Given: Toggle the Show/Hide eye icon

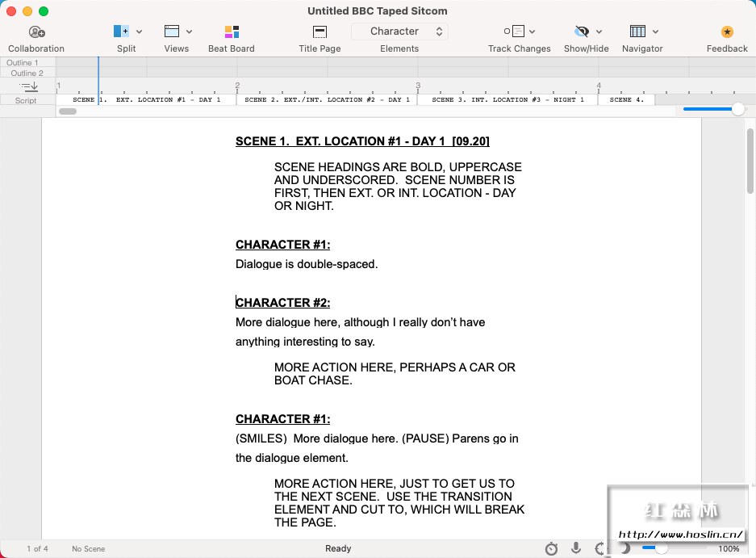Looking at the screenshot, I should point(582,31).
